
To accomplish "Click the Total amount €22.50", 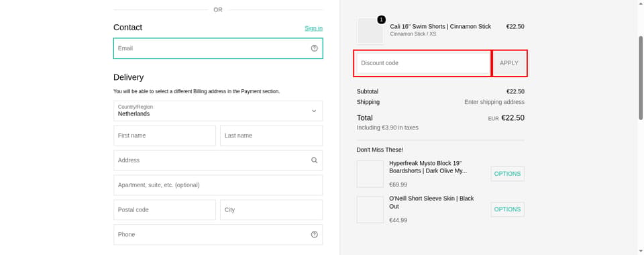I will 513,118.
